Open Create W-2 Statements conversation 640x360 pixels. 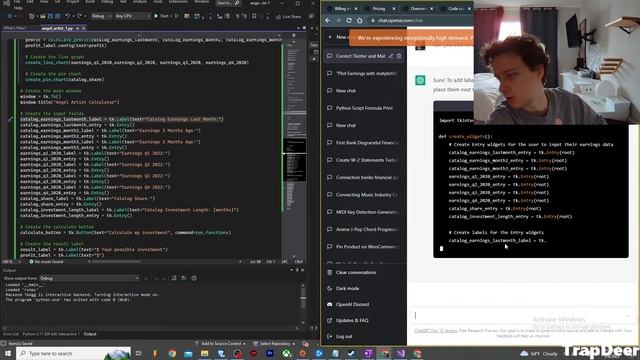[x=364, y=160]
